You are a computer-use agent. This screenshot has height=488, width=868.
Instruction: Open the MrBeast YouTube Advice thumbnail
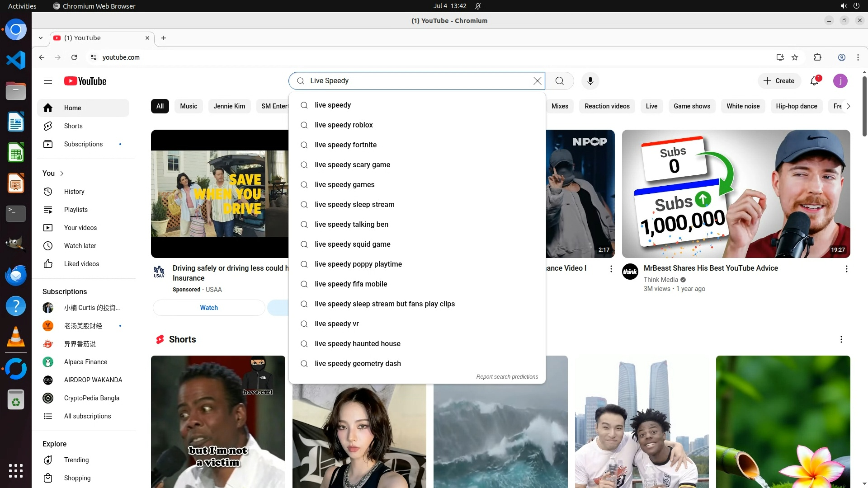tap(736, 194)
